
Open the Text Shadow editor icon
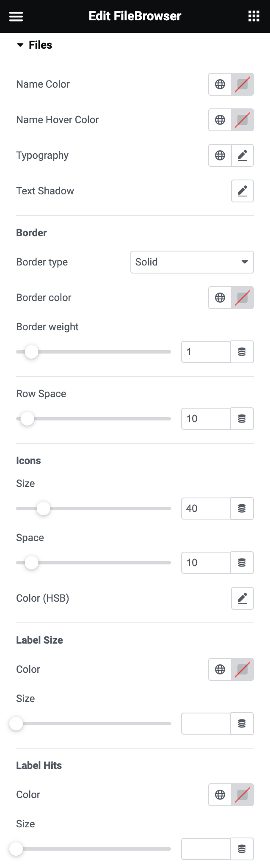click(x=242, y=191)
